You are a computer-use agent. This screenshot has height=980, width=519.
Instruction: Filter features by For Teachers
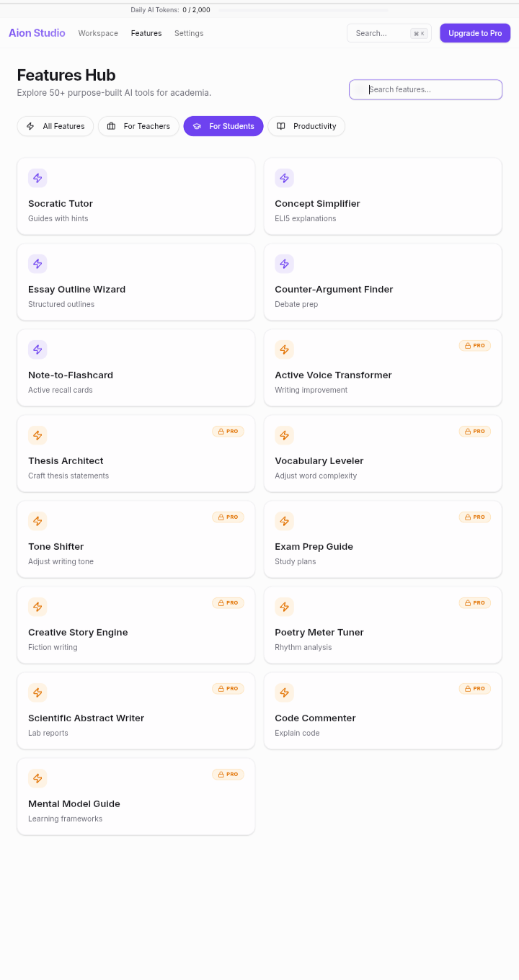click(138, 126)
